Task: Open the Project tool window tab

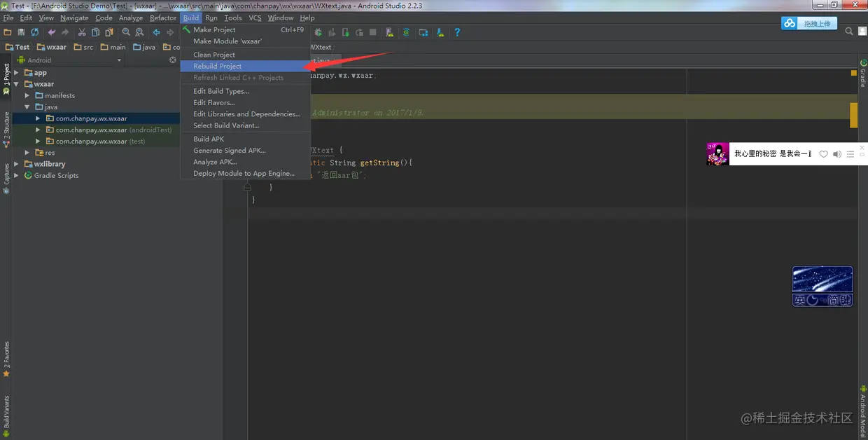Action: pos(6,79)
